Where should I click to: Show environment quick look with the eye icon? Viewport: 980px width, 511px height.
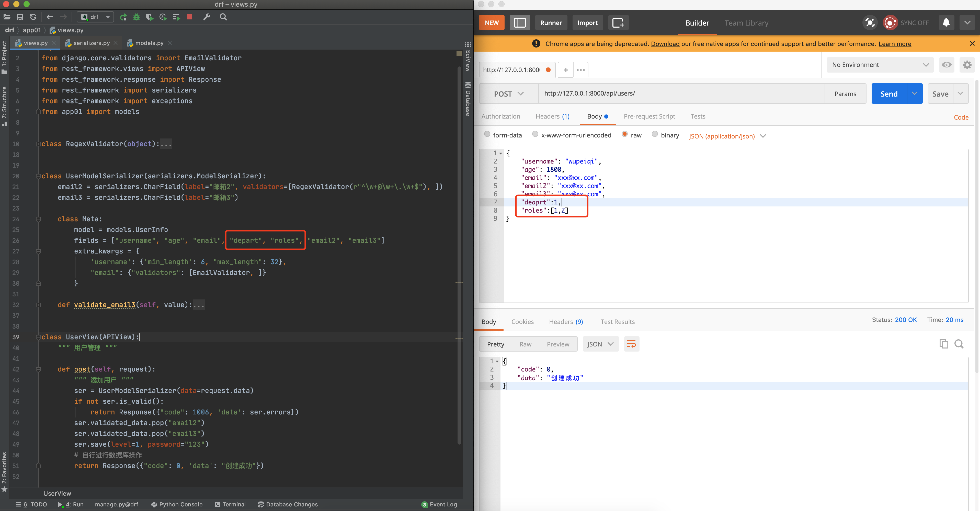(947, 65)
